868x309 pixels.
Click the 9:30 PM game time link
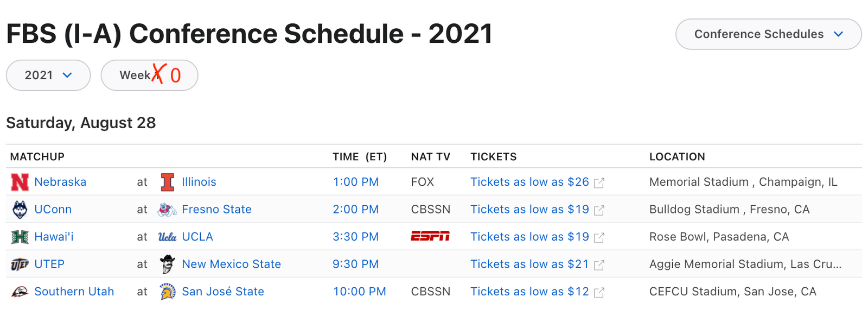pyautogui.click(x=356, y=264)
